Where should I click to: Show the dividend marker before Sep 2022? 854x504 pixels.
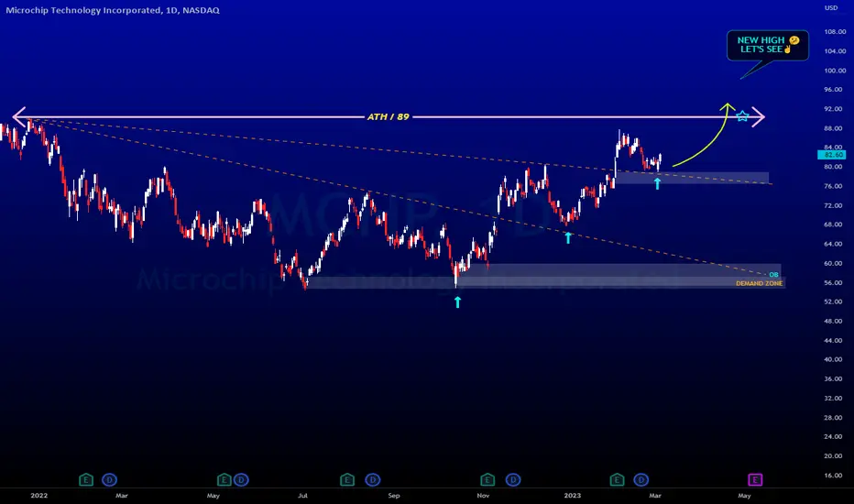(x=373, y=480)
